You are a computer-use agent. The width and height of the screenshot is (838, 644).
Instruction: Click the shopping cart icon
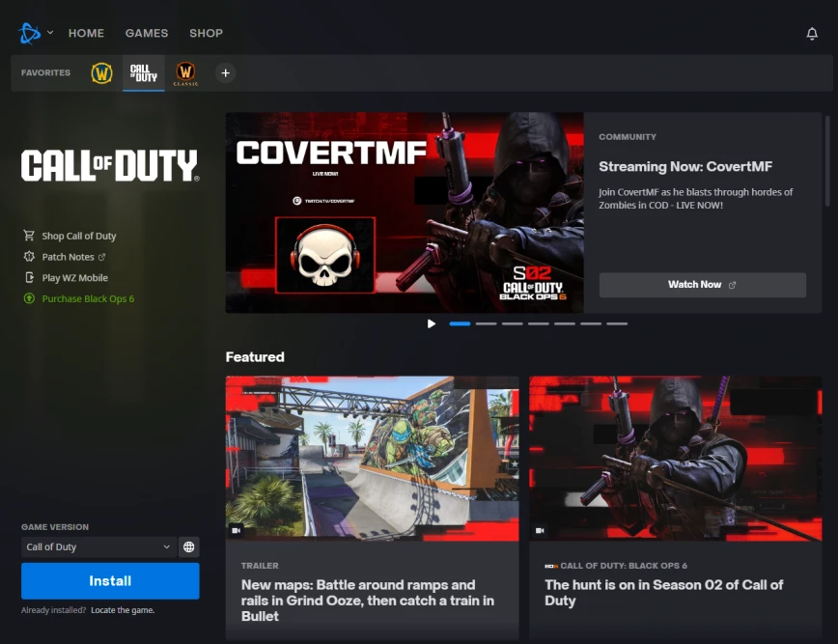coord(29,236)
